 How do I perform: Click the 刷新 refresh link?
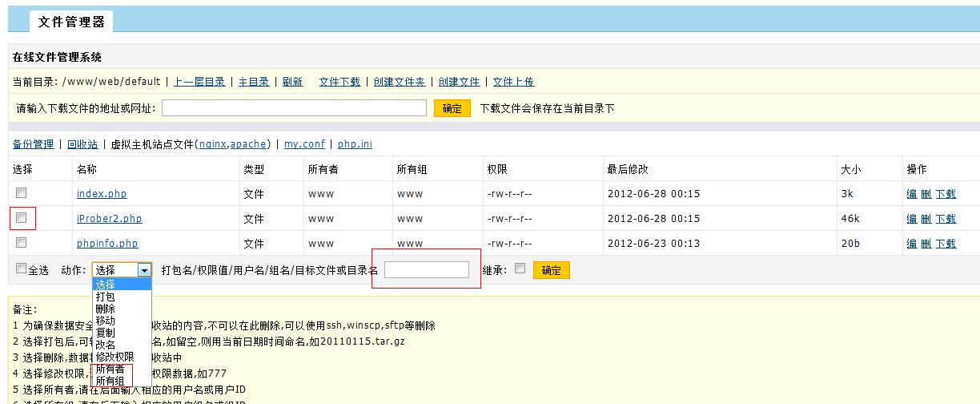[x=292, y=82]
